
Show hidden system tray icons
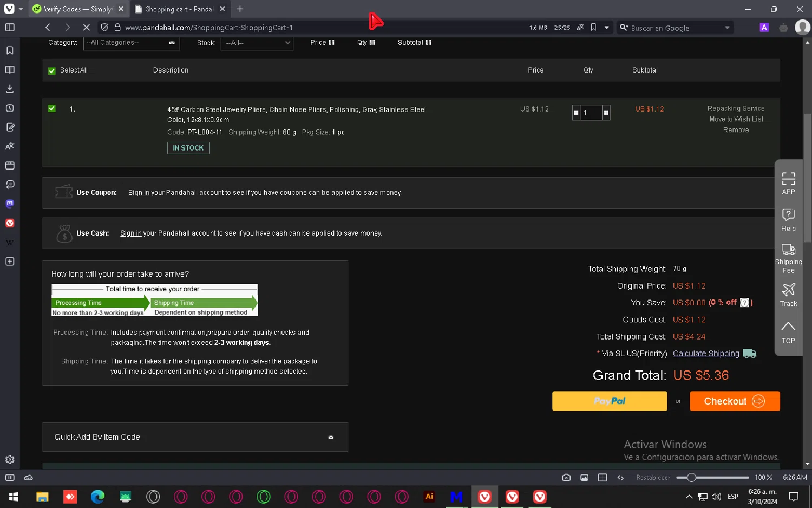(689, 497)
